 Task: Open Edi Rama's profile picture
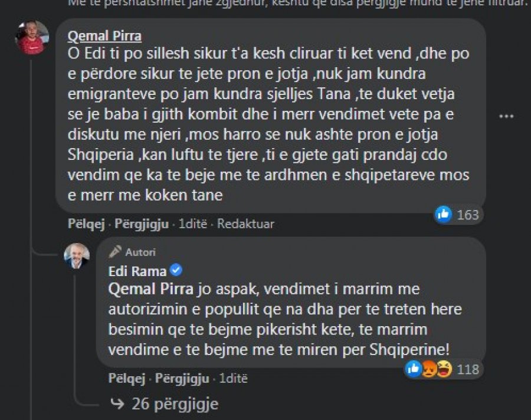point(77,255)
